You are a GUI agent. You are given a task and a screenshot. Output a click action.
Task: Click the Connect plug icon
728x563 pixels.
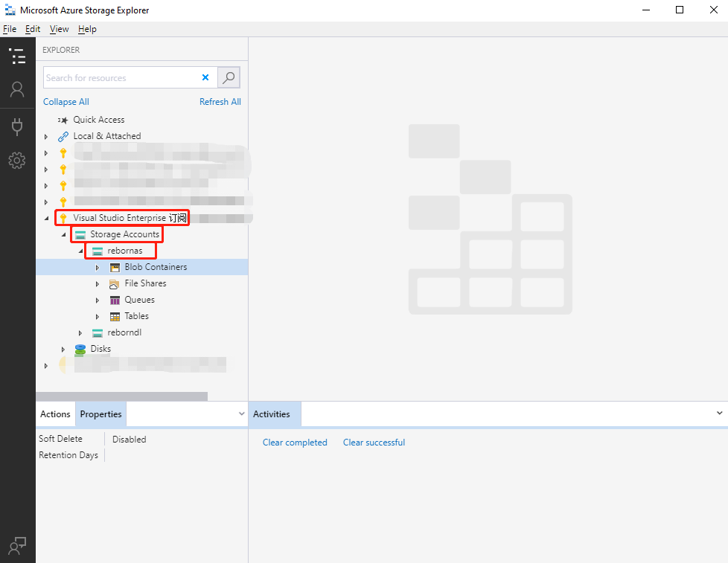(x=16, y=126)
